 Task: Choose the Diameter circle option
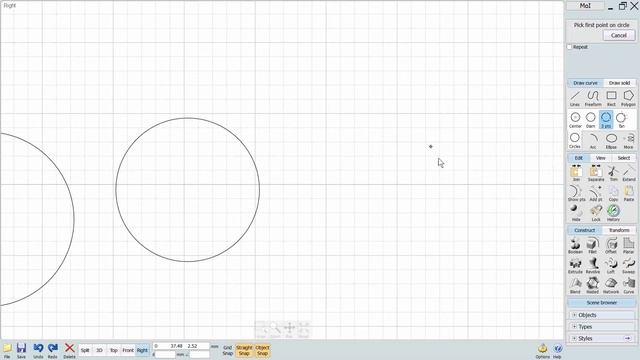pyautogui.click(x=591, y=120)
